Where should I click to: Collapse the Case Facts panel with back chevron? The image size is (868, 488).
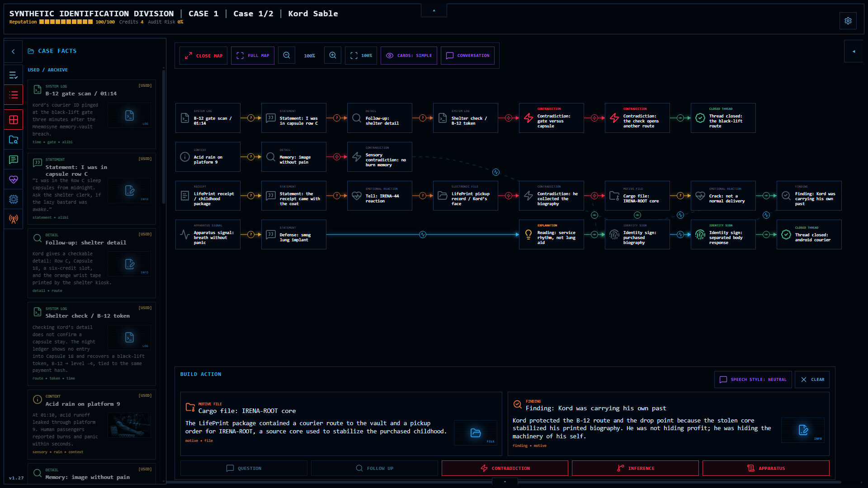pos(14,52)
